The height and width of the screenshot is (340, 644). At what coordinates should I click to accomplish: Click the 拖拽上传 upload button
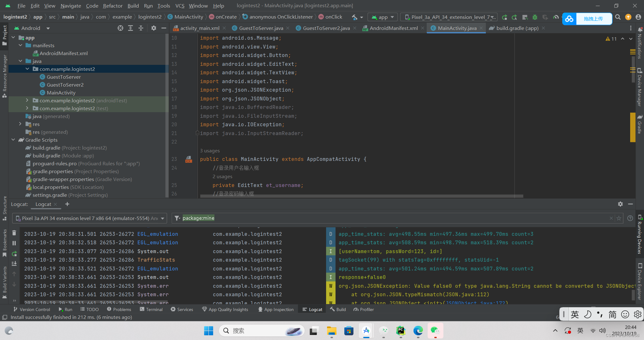(x=587, y=19)
